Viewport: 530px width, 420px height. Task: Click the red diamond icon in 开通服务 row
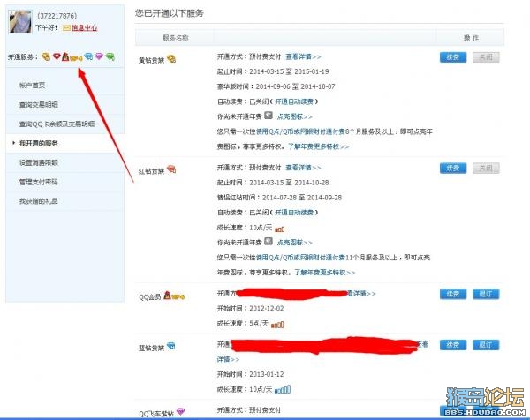point(57,56)
